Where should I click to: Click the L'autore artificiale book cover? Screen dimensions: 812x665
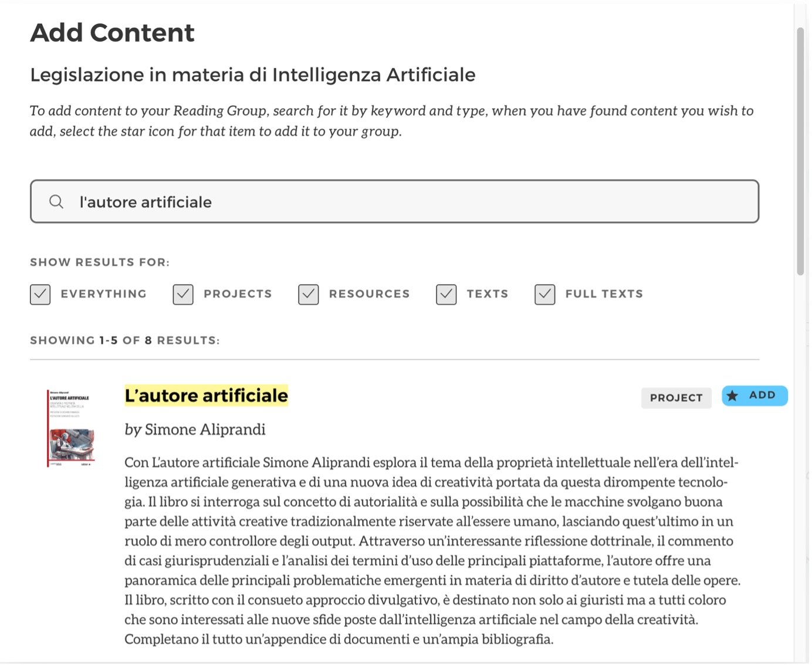coord(71,429)
